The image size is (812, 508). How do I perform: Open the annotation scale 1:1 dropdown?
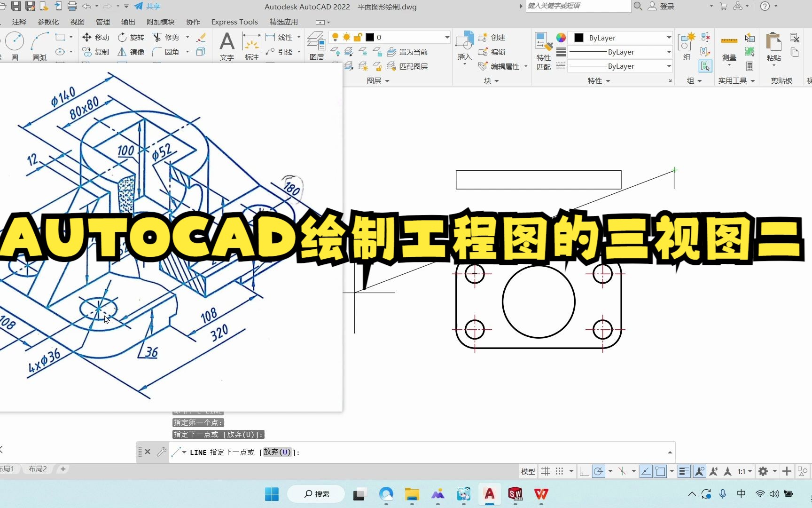(745, 471)
